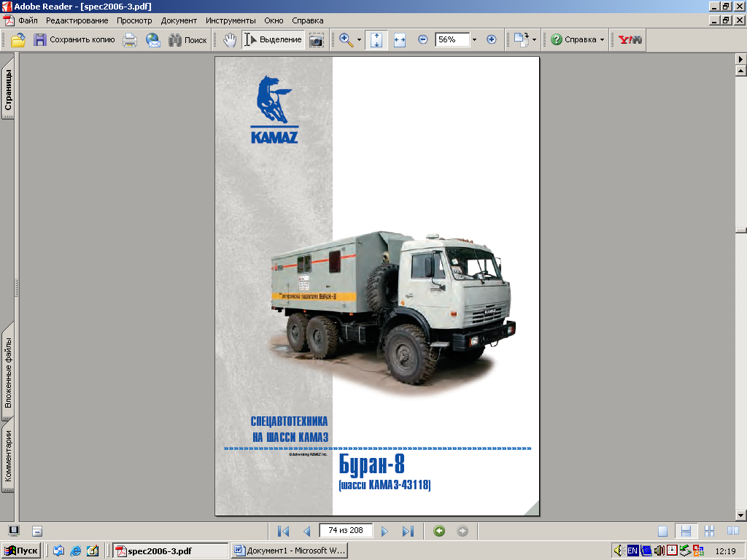Screen dimensions: 747x560
Task: Send the PDF by email icon
Action: click(152, 40)
